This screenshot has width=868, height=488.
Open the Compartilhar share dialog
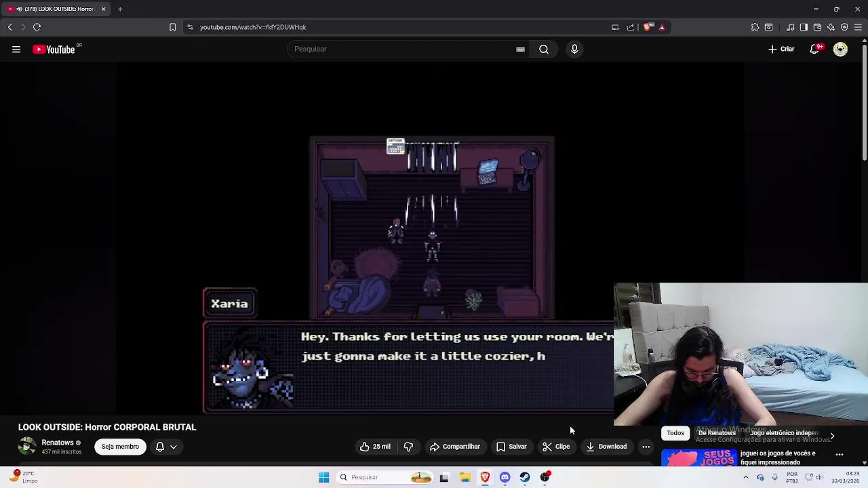click(454, 447)
